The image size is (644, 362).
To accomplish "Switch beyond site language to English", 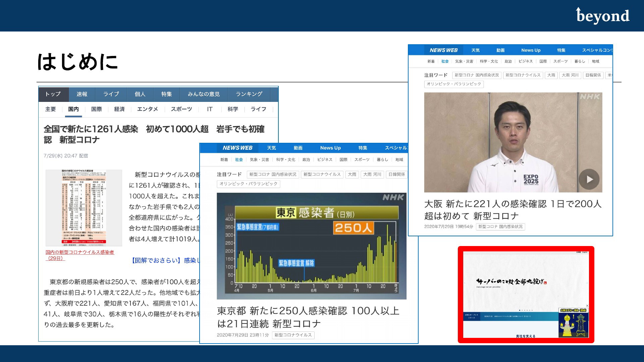I will point(585,252).
